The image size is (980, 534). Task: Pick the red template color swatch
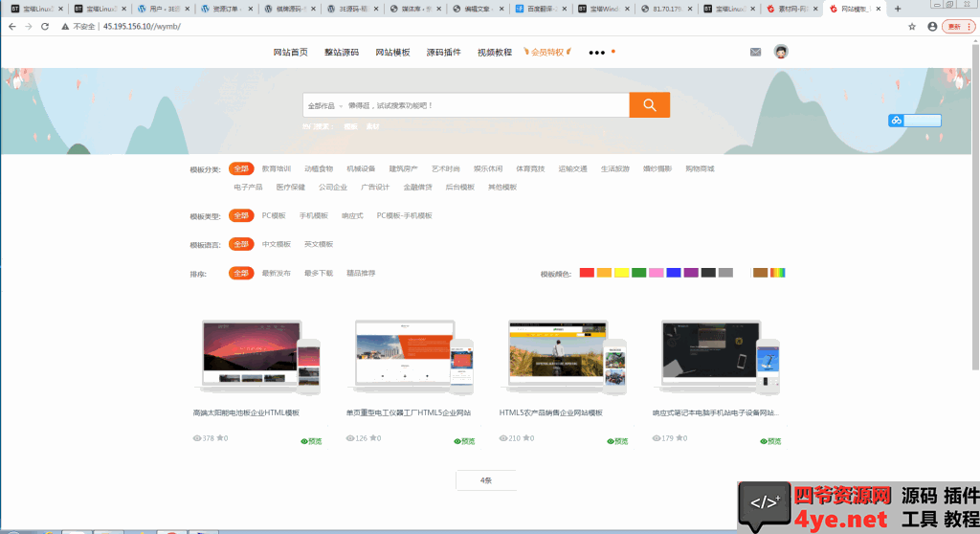click(x=587, y=273)
